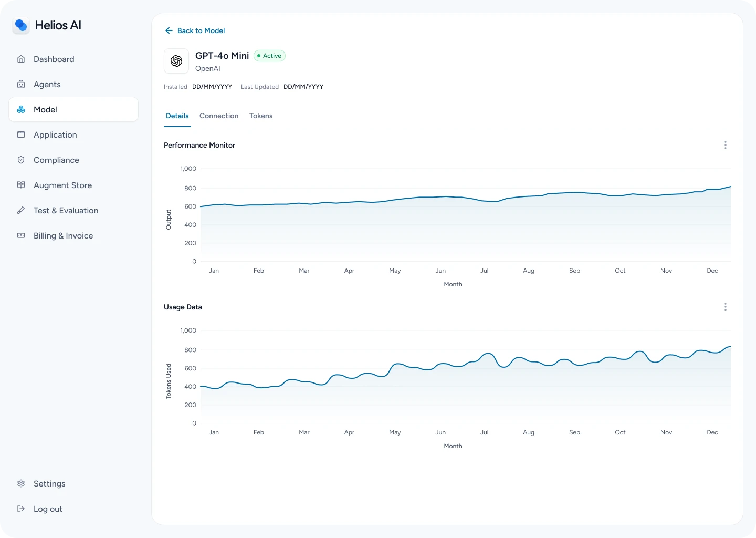Click the OpenAI model logo icon
This screenshot has width=756, height=538.
(x=176, y=61)
